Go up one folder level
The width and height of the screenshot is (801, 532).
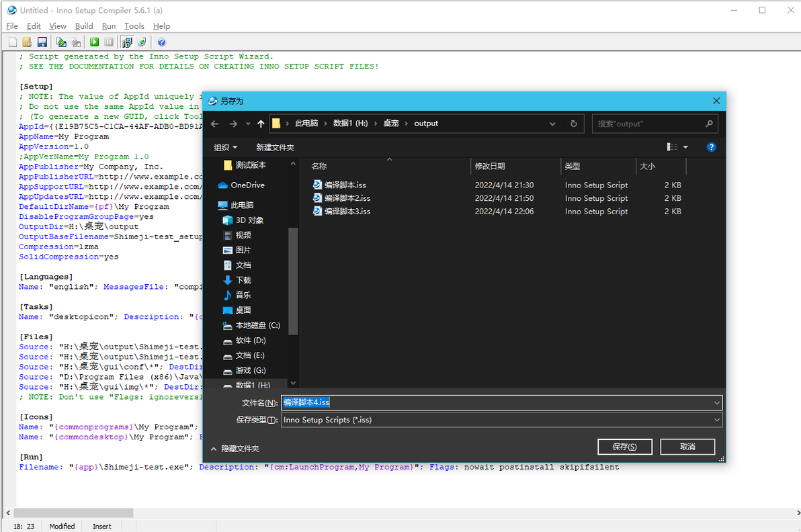pyautogui.click(x=261, y=124)
